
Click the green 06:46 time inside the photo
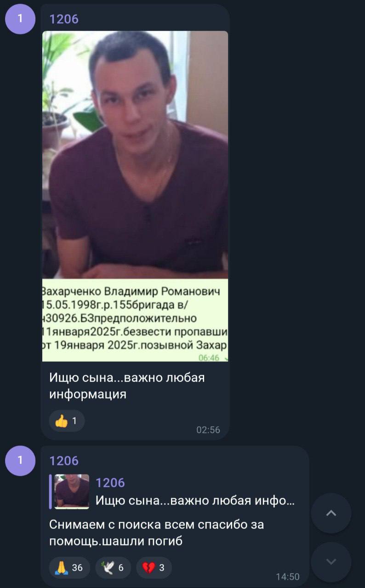point(209,358)
